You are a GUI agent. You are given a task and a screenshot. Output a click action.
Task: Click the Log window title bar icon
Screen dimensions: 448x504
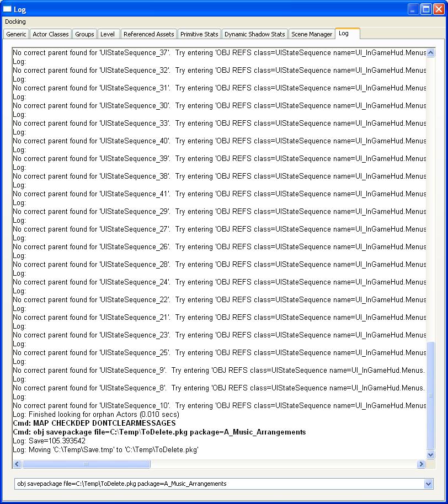pyautogui.click(x=7, y=9)
